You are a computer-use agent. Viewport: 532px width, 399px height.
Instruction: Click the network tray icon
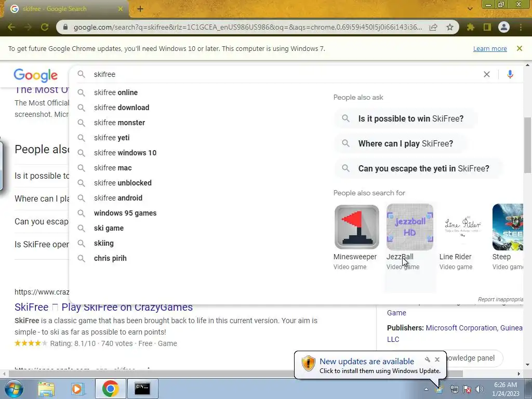click(454, 389)
